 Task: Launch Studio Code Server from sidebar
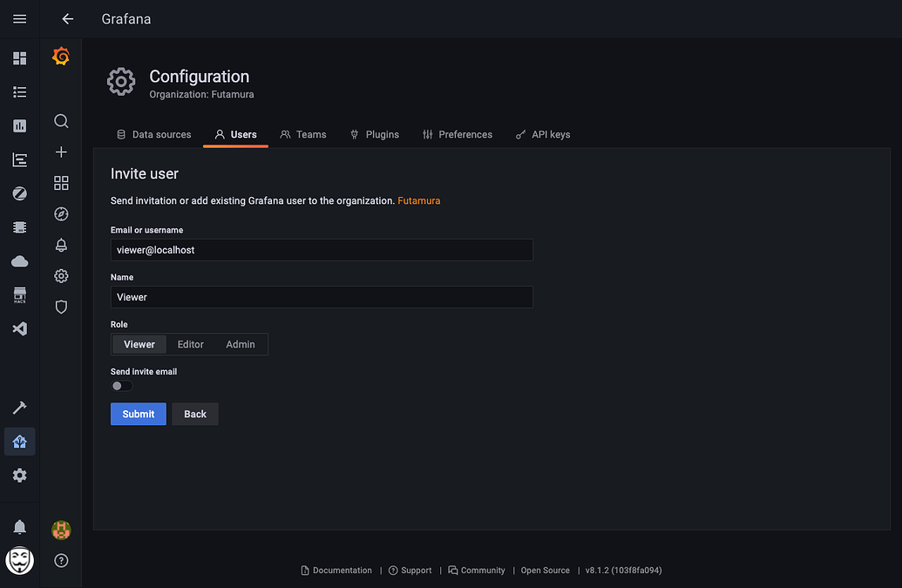[x=19, y=328]
